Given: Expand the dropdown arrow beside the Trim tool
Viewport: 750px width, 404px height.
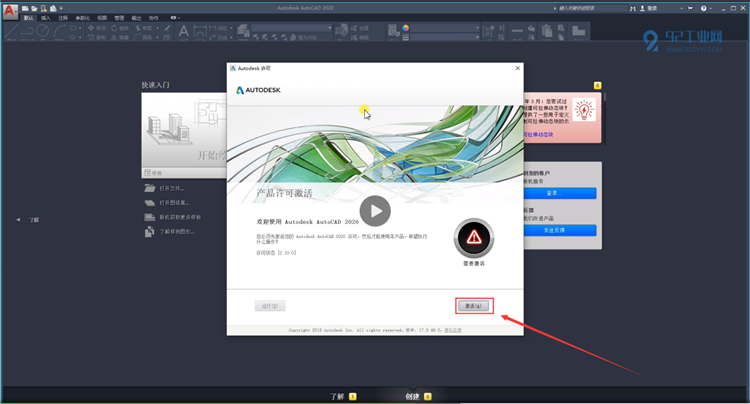Looking at the screenshot, I should point(157,28).
